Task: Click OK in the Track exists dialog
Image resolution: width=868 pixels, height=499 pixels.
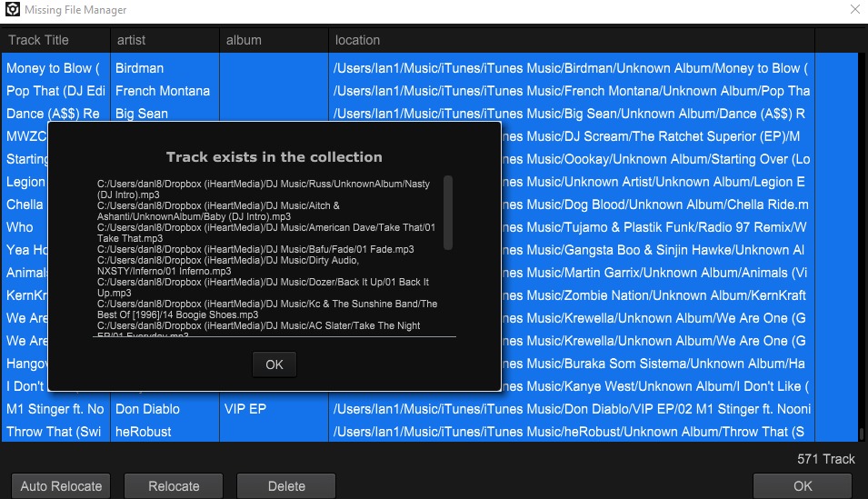Action: [274, 364]
